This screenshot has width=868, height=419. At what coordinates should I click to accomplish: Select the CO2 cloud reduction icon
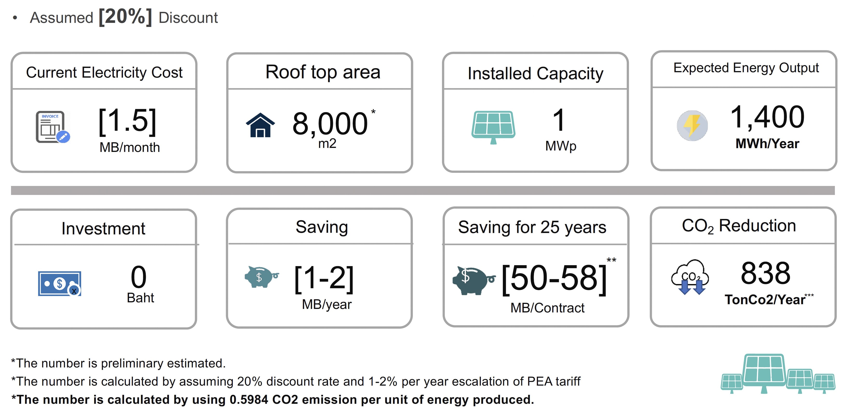click(x=690, y=277)
